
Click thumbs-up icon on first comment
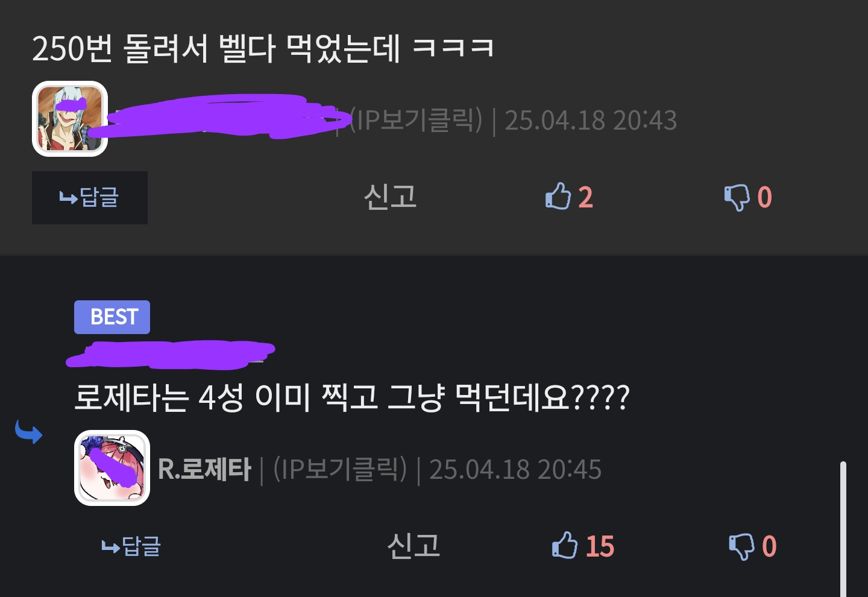click(x=558, y=197)
